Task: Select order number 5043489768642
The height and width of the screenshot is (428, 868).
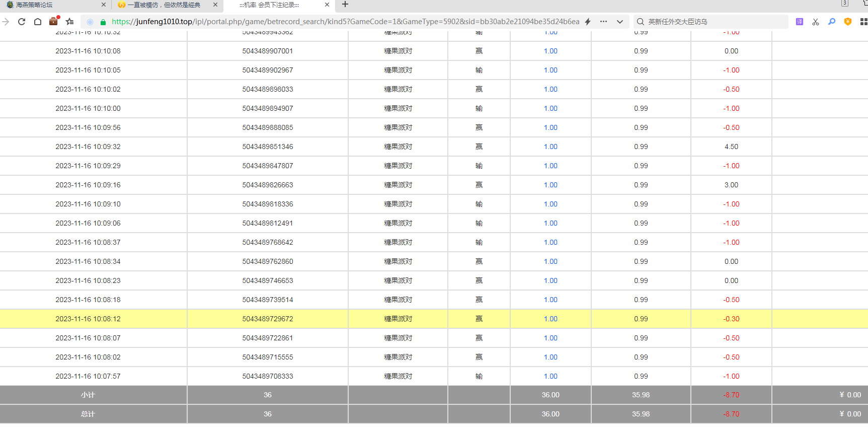Action: tap(268, 242)
